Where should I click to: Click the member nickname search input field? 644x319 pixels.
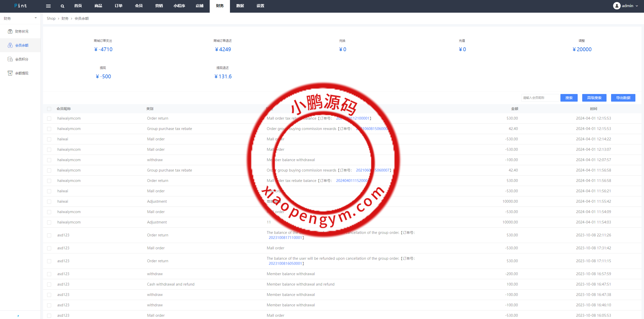(540, 98)
